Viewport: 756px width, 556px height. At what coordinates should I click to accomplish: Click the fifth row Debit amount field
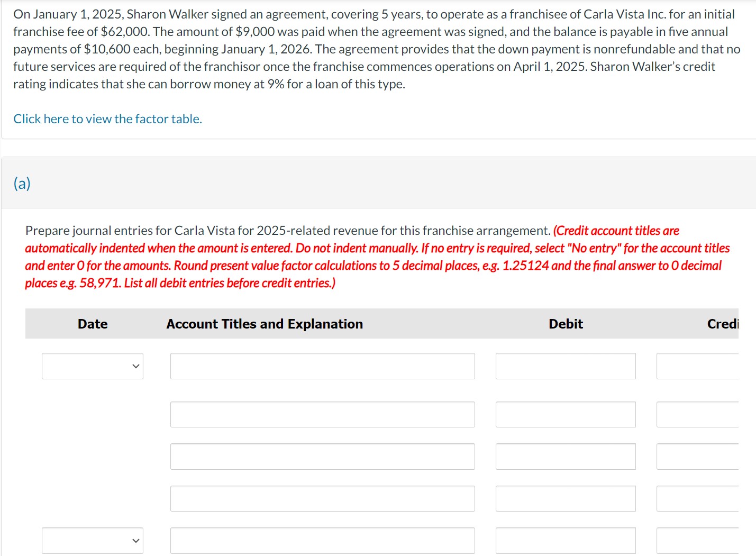click(566, 541)
